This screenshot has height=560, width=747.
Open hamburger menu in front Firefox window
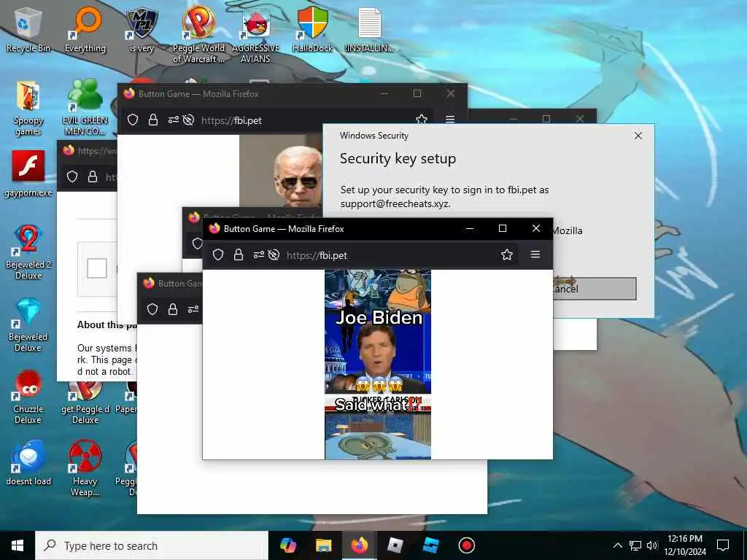coord(535,254)
